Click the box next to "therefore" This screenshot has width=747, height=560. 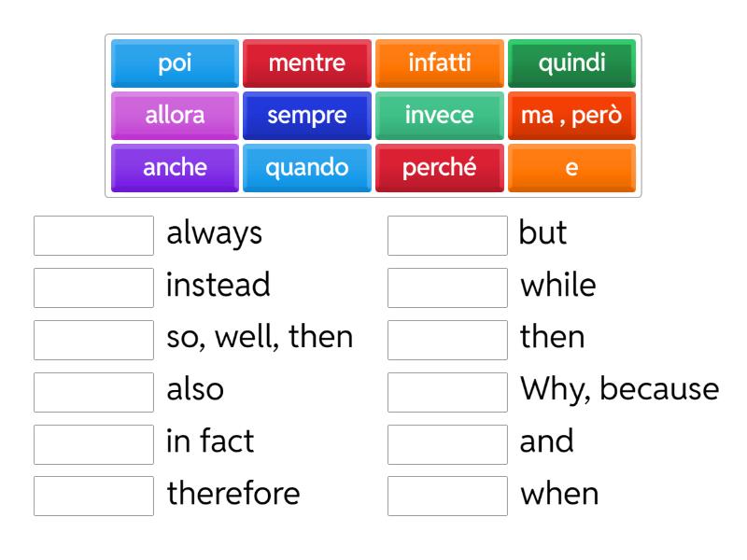92,495
